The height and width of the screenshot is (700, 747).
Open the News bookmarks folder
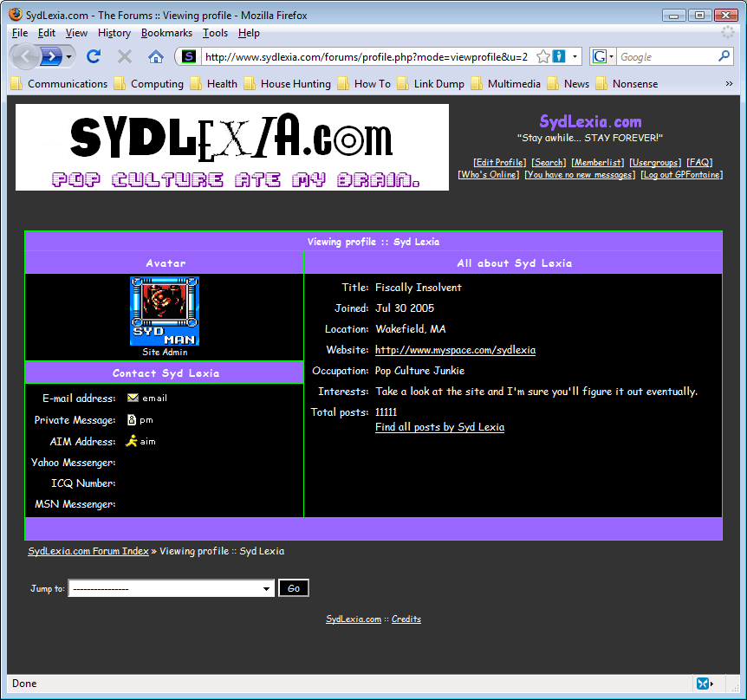[x=568, y=84]
